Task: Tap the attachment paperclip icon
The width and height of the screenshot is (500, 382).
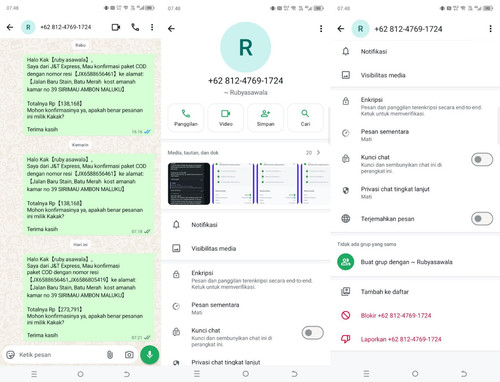Action: [x=110, y=355]
